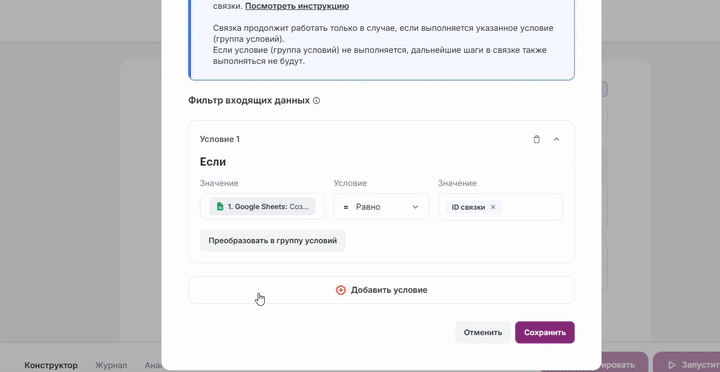Viewport: 720px width, 372px height.
Task: Click Google Sheets icon in value chip
Action: [220, 207]
